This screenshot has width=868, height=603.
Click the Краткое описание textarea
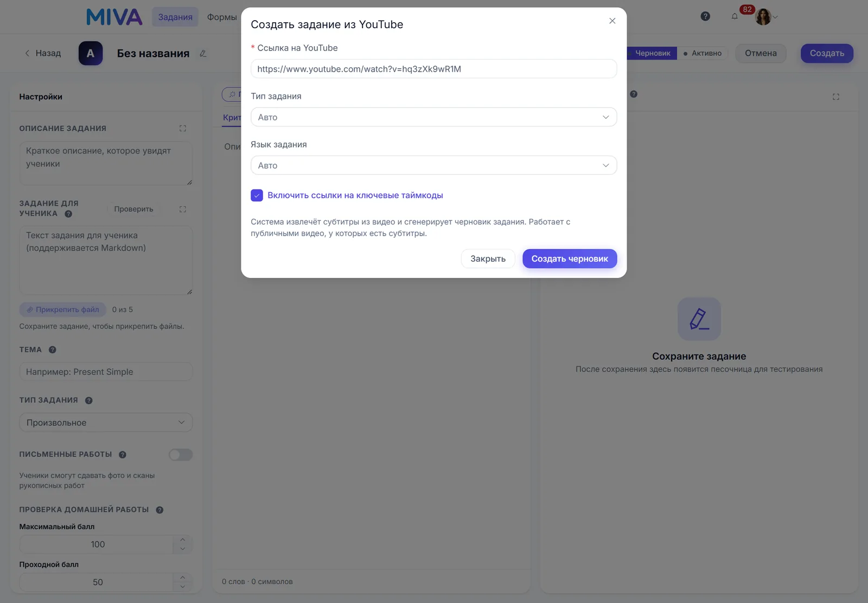click(106, 163)
